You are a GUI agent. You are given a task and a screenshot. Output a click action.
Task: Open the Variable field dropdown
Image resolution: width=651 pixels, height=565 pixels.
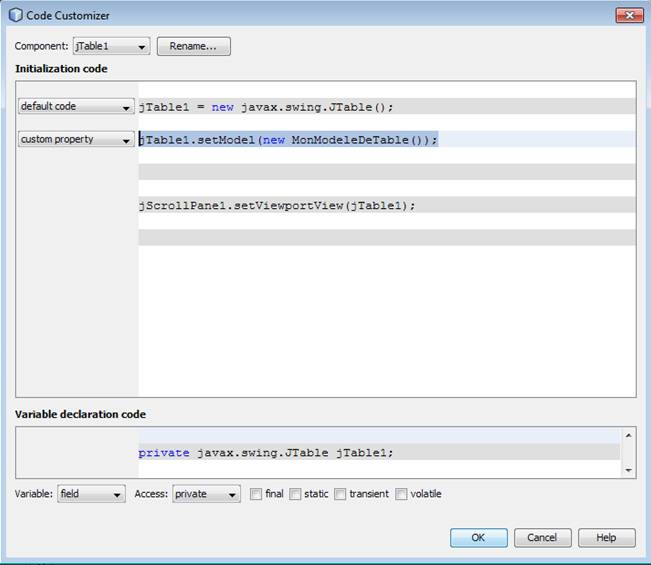pos(91,494)
